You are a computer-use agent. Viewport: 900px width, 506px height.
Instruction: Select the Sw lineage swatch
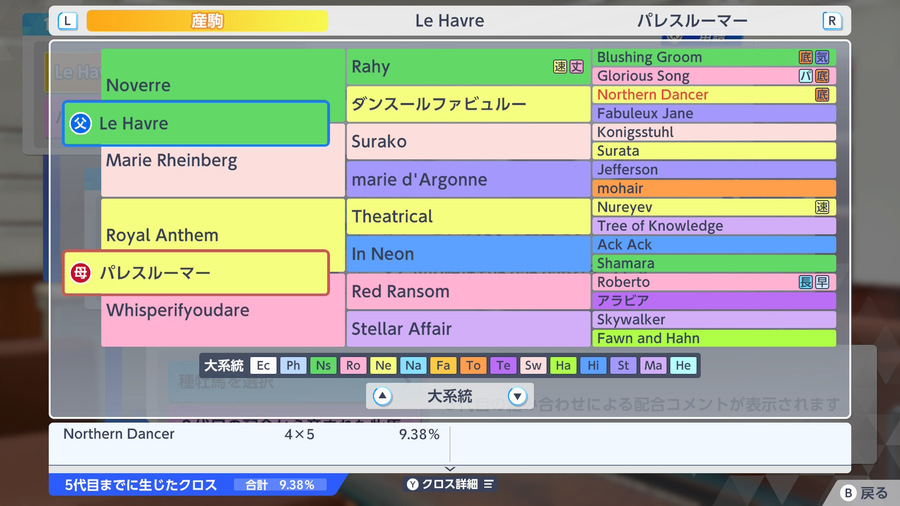(533, 365)
